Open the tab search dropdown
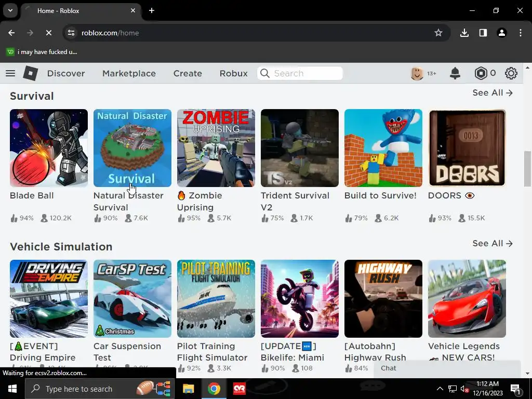Screen dimensions: 532x399 pos(10,10)
